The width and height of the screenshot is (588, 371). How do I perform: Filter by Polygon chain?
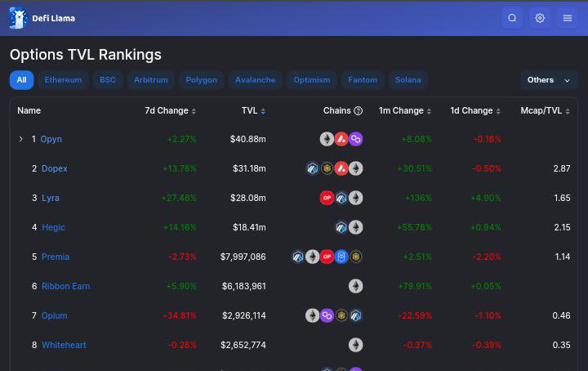202,80
